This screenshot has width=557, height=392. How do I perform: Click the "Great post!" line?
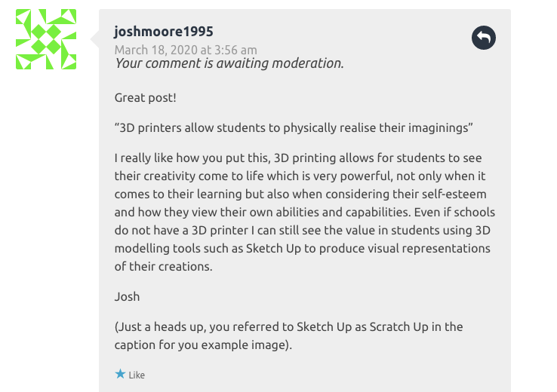(146, 98)
